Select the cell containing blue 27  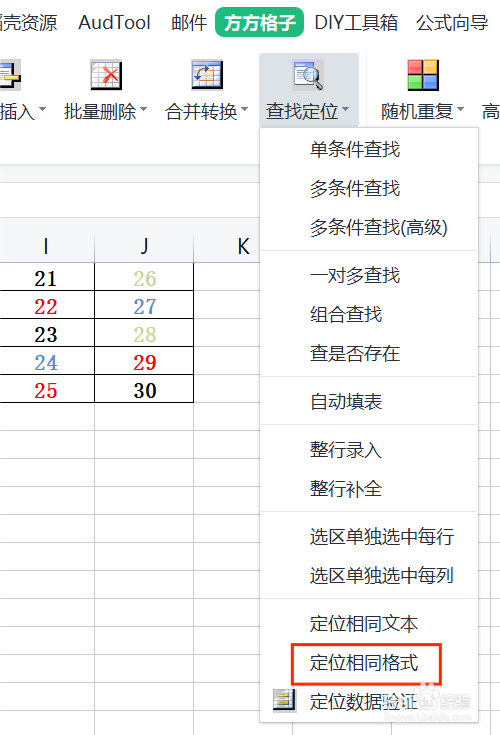click(x=144, y=305)
